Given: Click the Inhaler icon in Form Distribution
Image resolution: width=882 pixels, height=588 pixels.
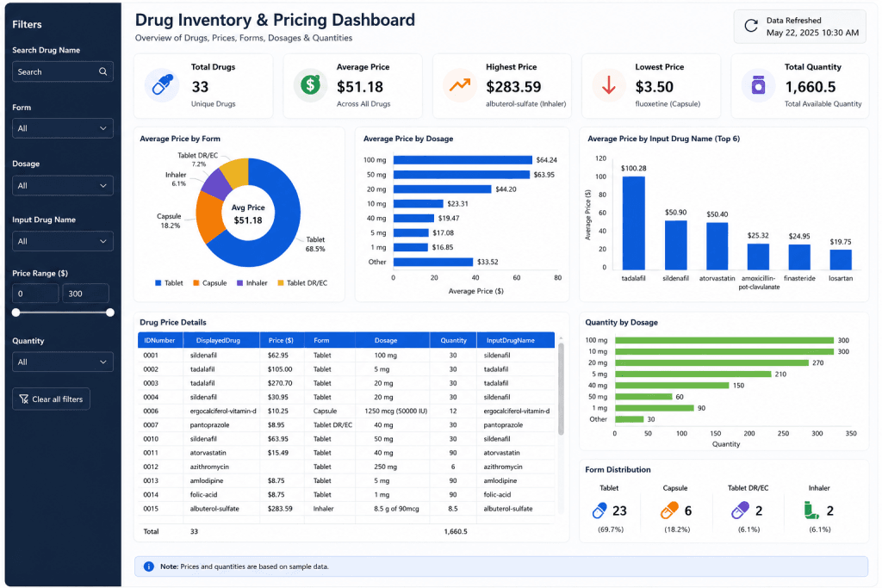Looking at the screenshot, I should point(811,511).
